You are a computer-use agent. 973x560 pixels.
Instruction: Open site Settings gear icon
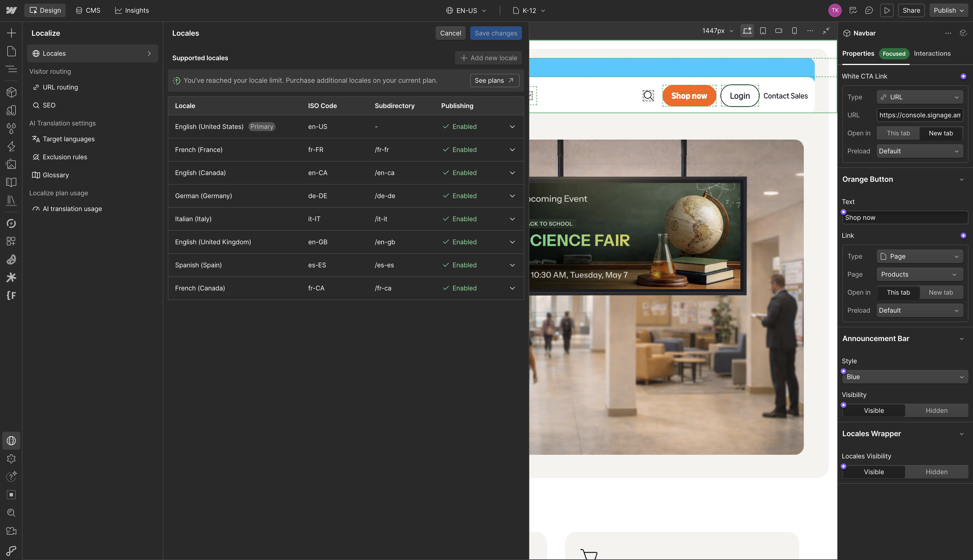pos(11,458)
